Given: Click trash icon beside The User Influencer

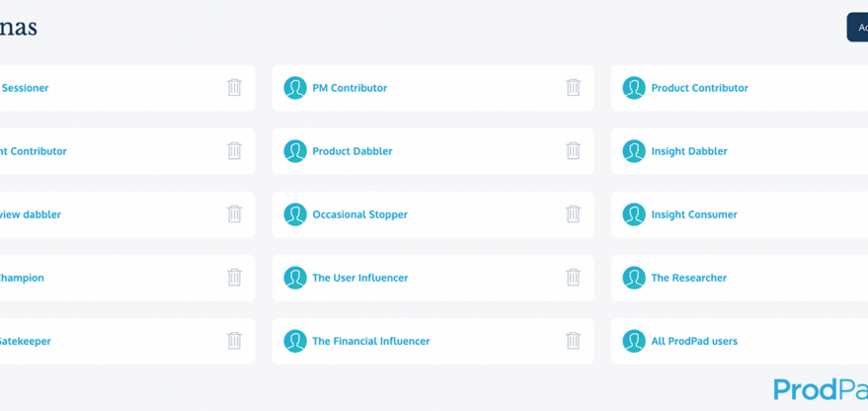Looking at the screenshot, I should click(x=573, y=278).
